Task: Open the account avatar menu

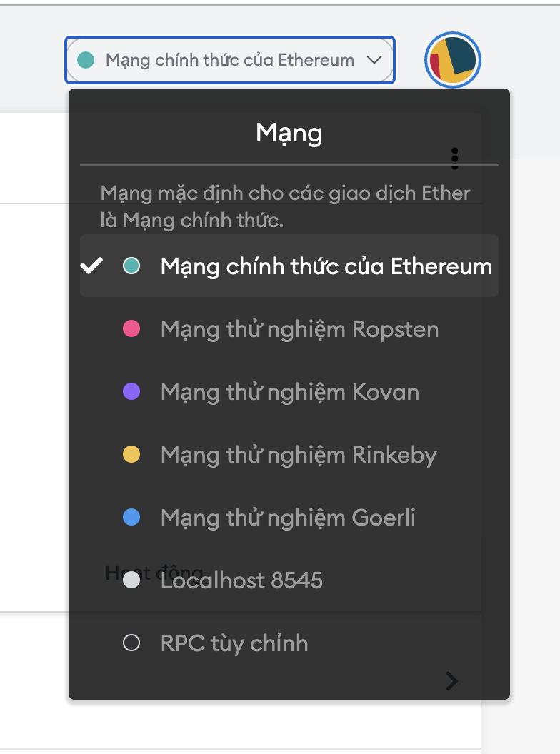Action: point(453,61)
